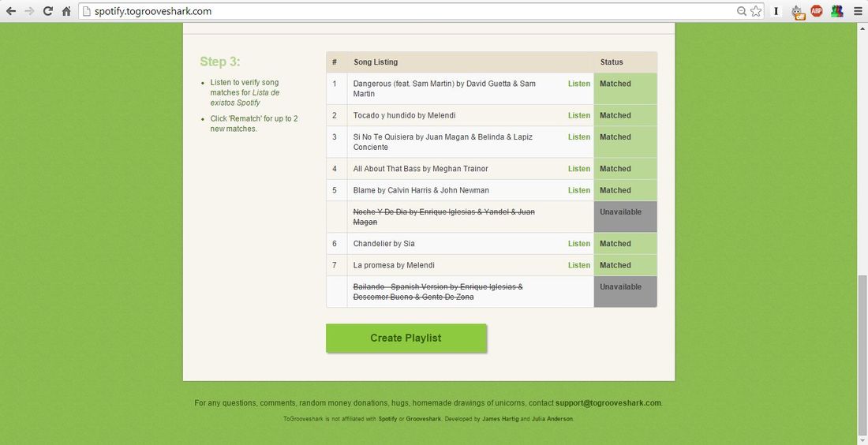Click Unavailable status for Noche Y De Dia
The width and height of the screenshot is (868, 445).
[x=625, y=217]
